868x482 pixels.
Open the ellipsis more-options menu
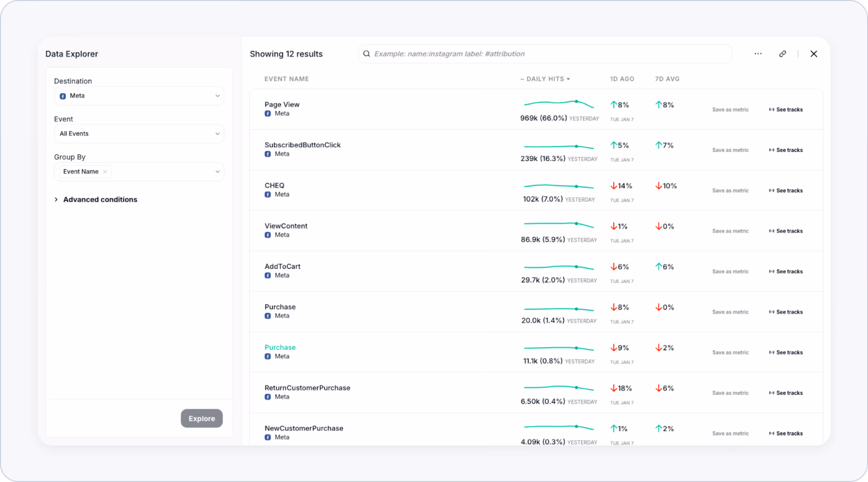tap(758, 54)
